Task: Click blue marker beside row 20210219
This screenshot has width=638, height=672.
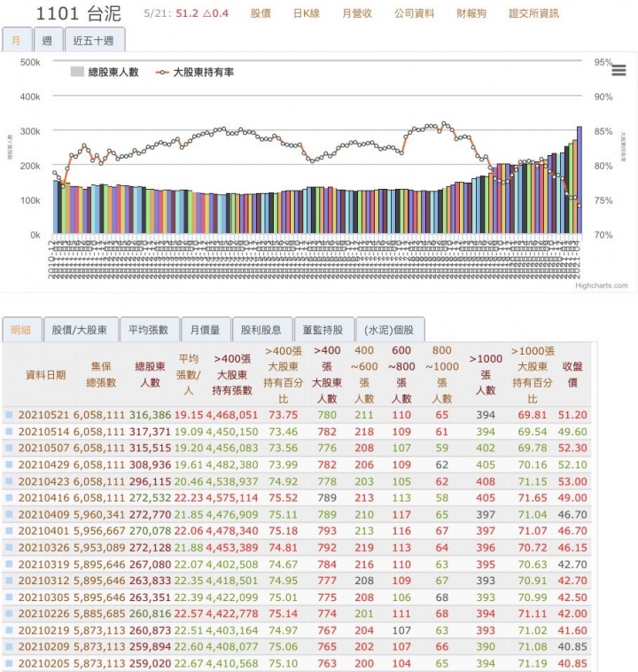Action: pyautogui.click(x=9, y=629)
